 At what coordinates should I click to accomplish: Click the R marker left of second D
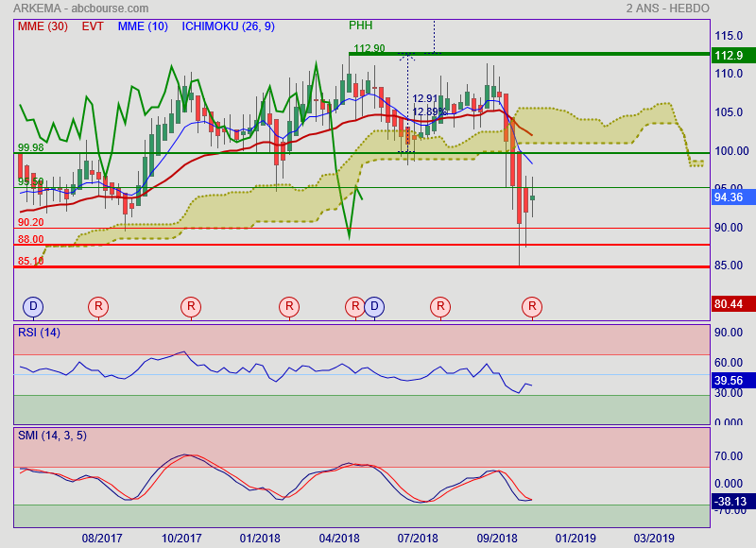[x=354, y=306]
